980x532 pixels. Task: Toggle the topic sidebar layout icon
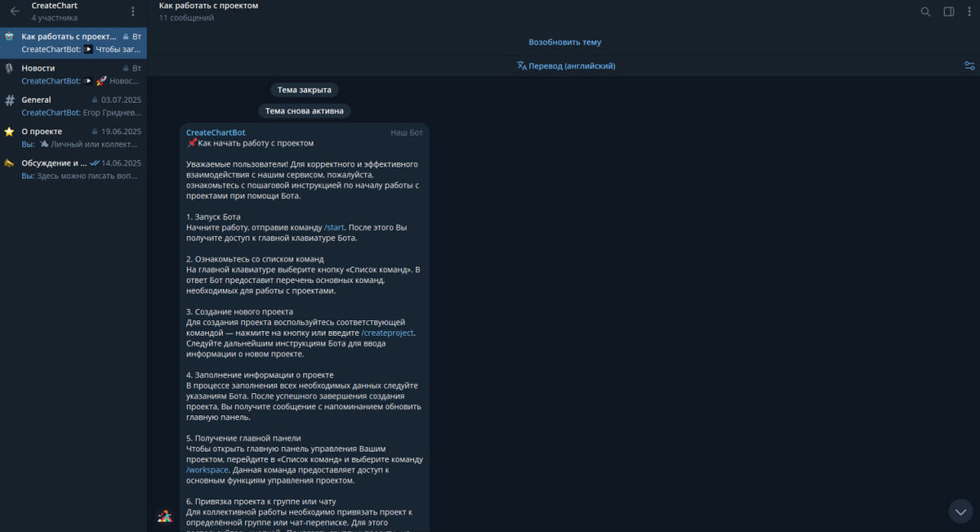tap(949, 11)
